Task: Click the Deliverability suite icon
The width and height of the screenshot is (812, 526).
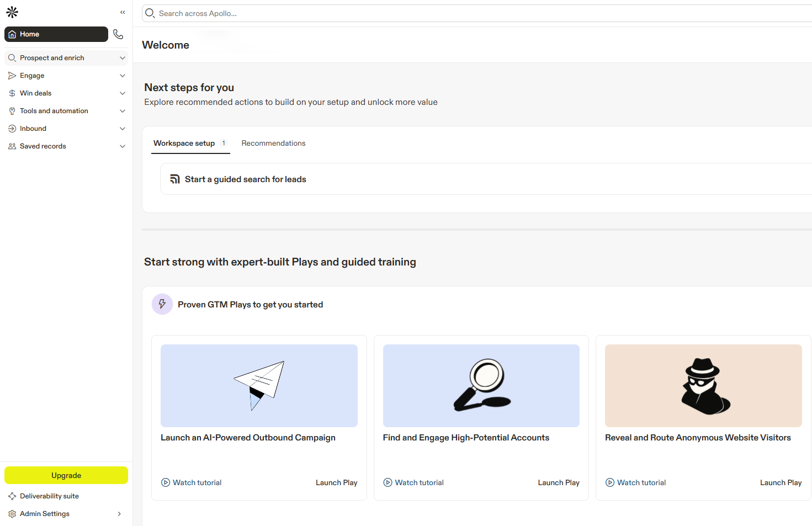Action: click(x=12, y=496)
